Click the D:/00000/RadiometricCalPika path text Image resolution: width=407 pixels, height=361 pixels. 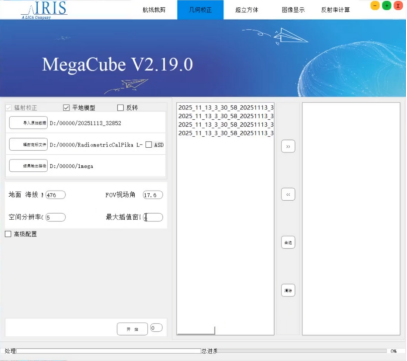point(96,145)
